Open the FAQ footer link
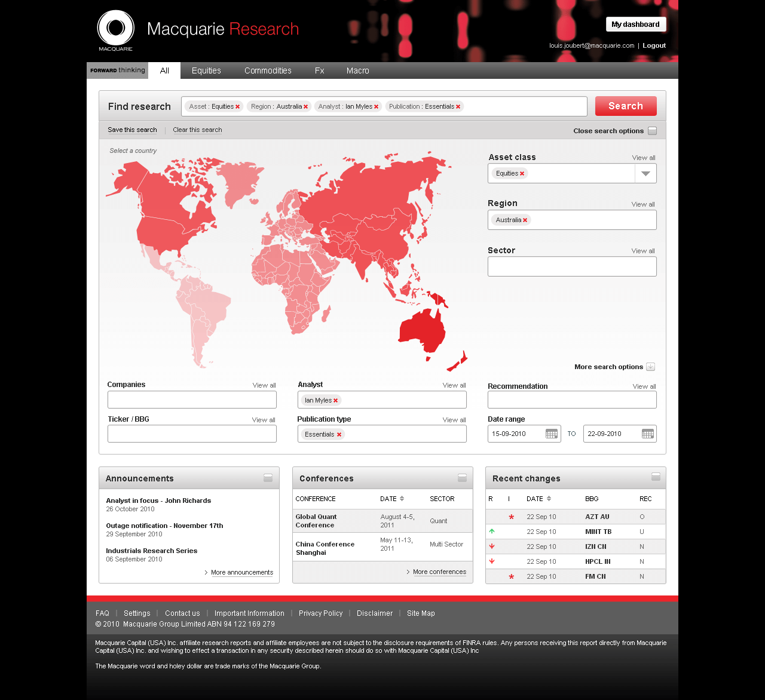Image resolution: width=765 pixels, height=700 pixels. click(x=102, y=613)
